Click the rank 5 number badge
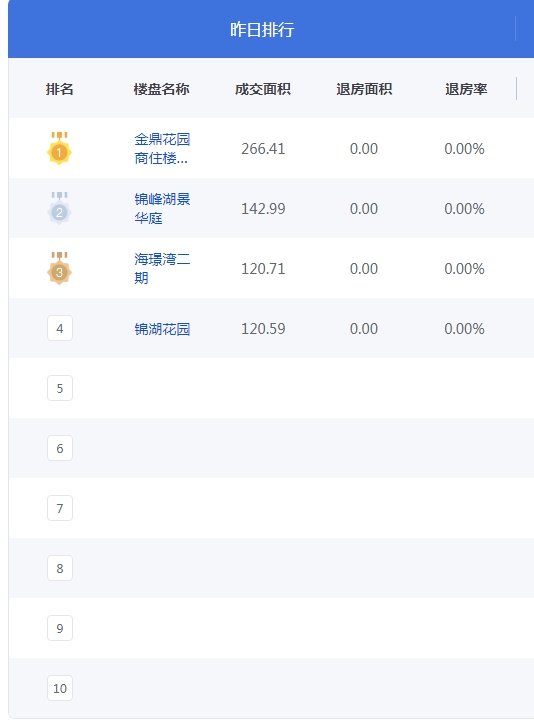This screenshot has width=534, height=727. [x=60, y=388]
